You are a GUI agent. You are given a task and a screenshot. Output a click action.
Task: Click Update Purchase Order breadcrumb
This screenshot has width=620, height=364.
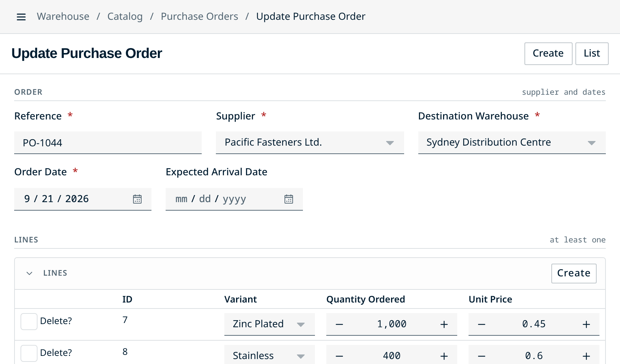tap(311, 17)
